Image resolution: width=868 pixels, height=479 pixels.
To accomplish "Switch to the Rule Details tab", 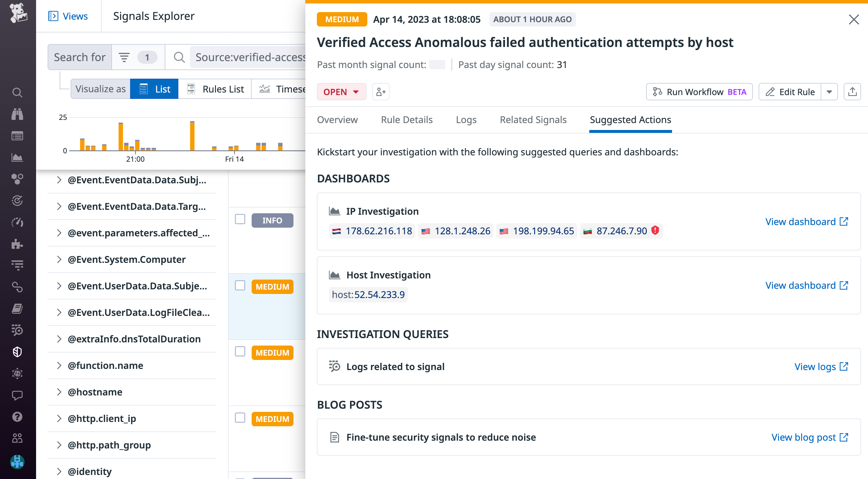I will pos(406,120).
